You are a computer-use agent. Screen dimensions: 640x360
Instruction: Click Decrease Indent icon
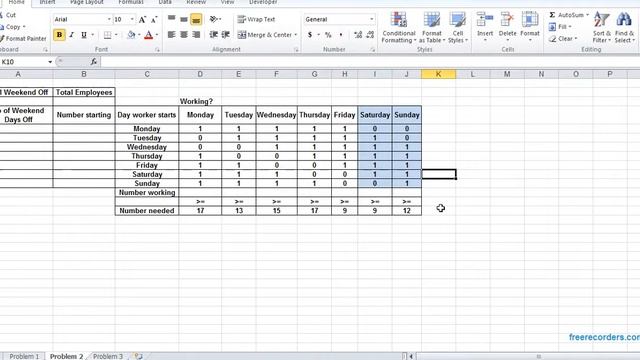(213, 35)
